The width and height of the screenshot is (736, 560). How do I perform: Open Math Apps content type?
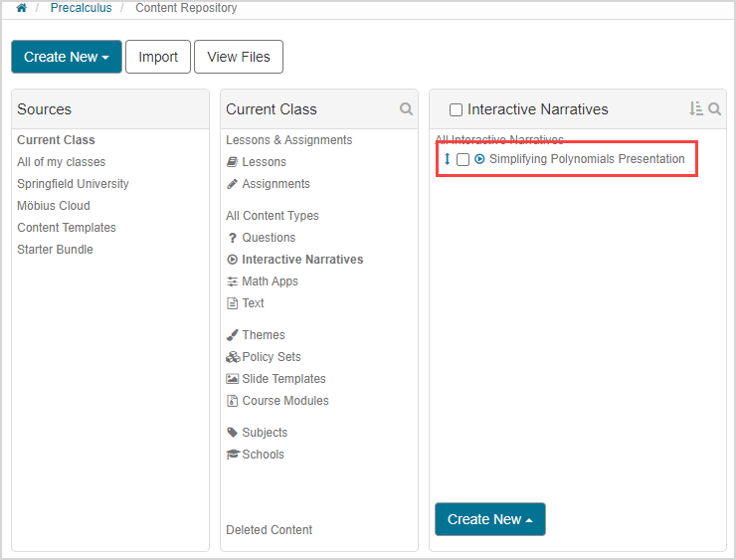[x=270, y=281]
